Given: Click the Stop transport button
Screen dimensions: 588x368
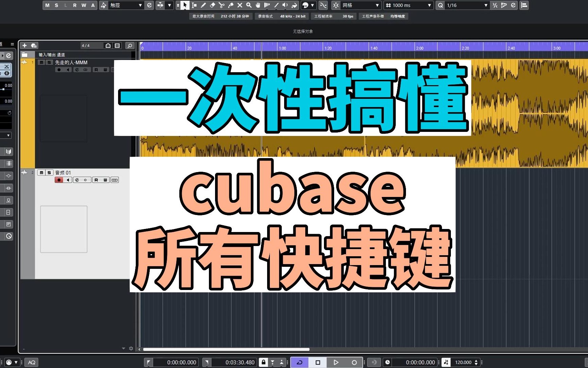Looking at the screenshot, I should tap(318, 362).
